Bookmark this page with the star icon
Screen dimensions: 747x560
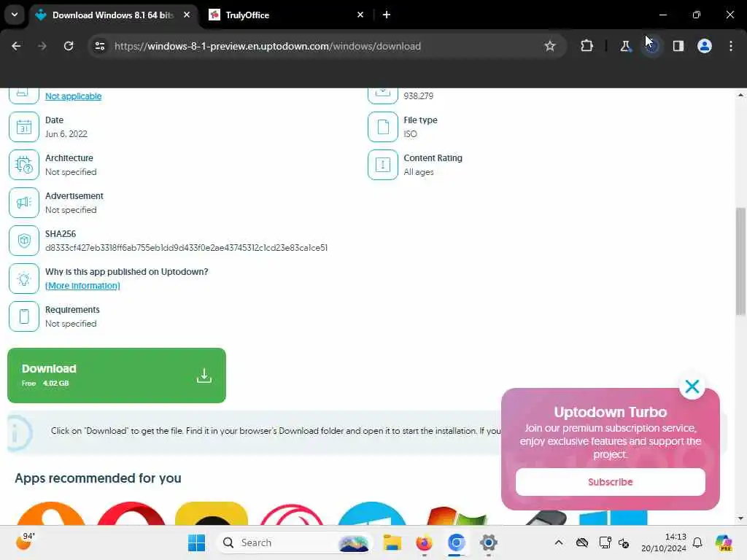click(550, 46)
